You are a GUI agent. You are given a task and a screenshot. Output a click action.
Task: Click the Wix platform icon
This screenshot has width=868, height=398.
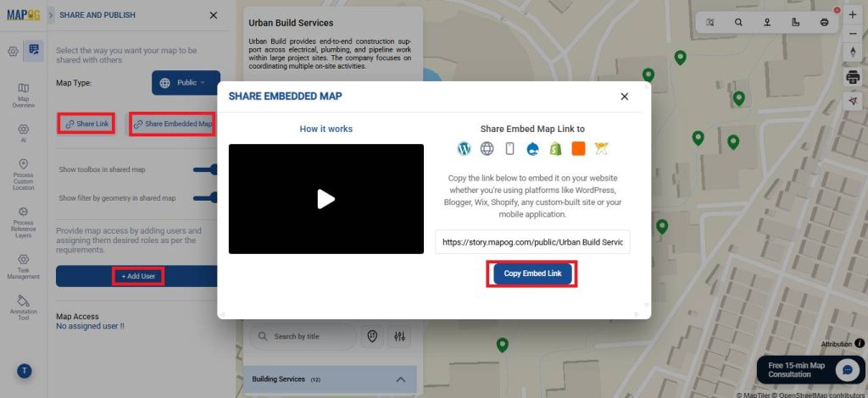tap(602, 149)
